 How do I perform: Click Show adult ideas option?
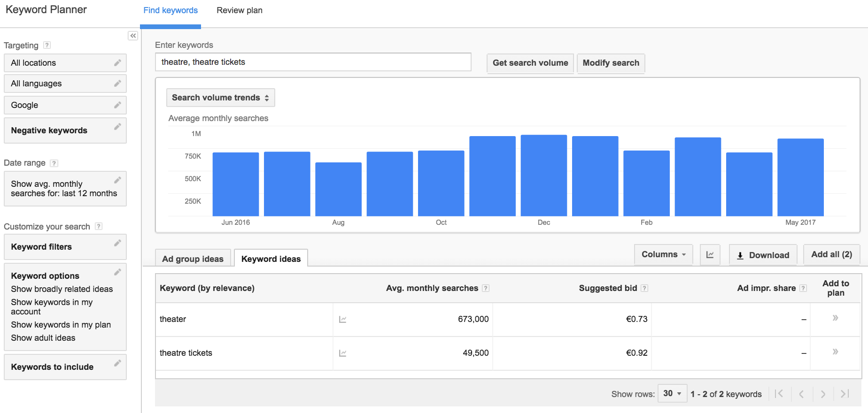click(x=43, y=338)
